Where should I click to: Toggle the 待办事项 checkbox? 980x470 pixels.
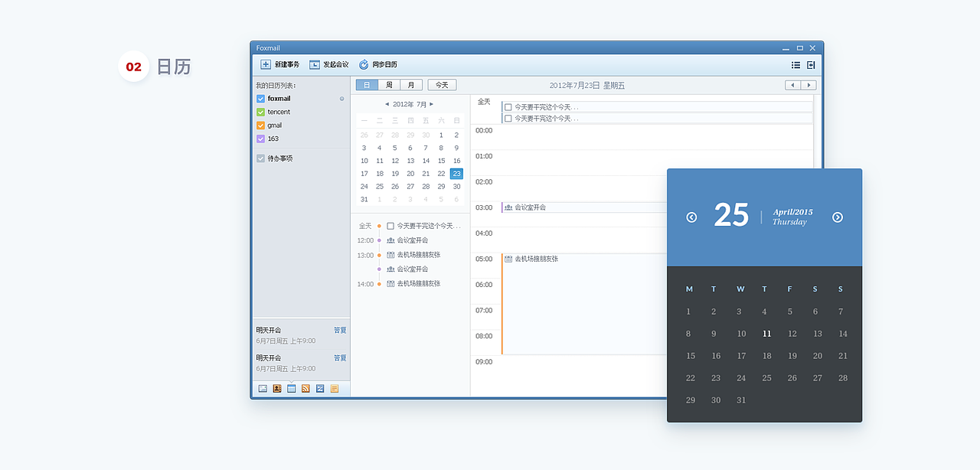point(260,158)
